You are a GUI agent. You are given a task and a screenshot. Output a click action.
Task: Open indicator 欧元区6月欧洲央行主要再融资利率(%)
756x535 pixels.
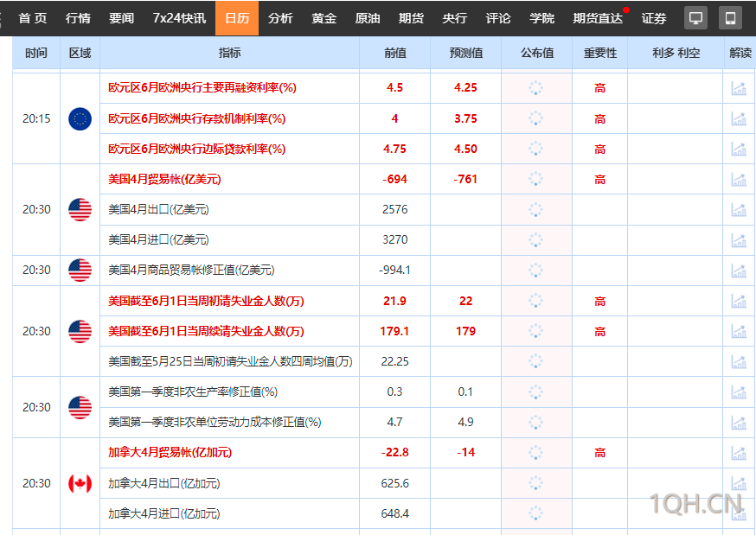tap(202, 87)
